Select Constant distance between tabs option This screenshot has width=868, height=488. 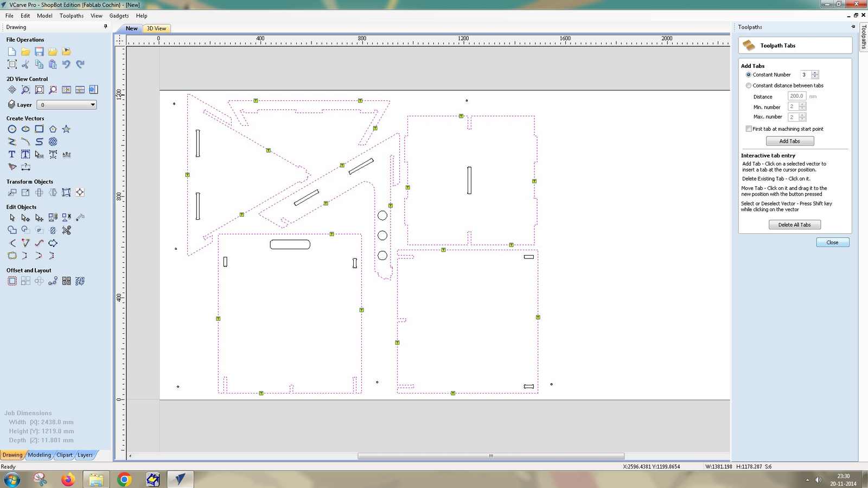pyautogui.click(x=749, y=86)
